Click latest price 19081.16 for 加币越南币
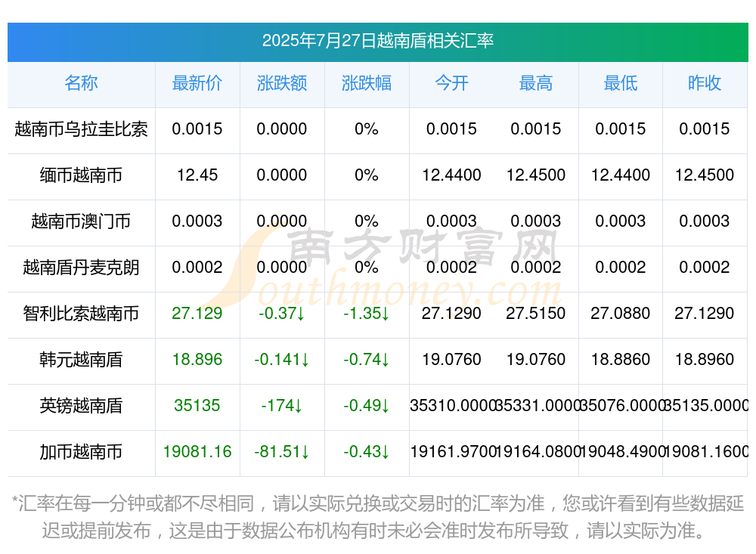 197,452
